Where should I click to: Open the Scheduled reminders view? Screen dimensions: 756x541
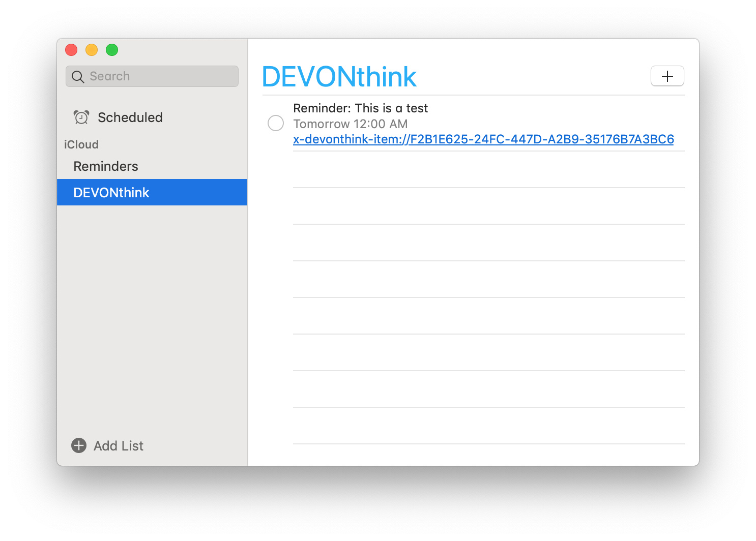pyautogui.click(x=130, y=117)
